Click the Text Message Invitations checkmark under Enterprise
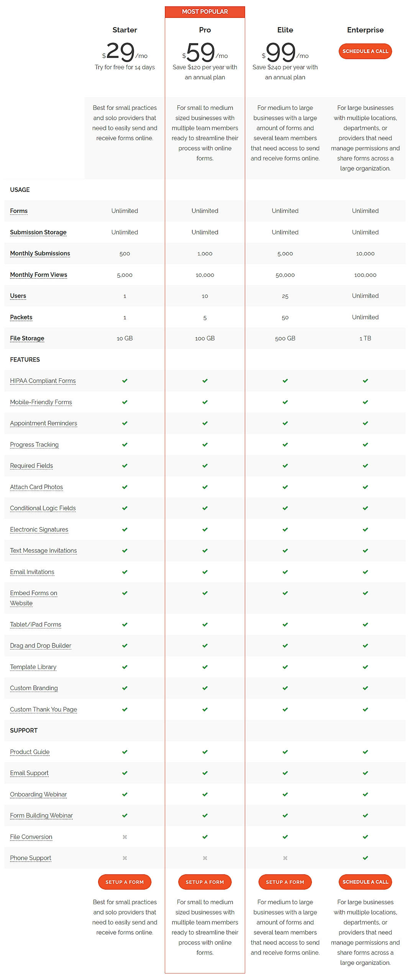This screenshot has height=980, width=410. (x=365, y=550)
